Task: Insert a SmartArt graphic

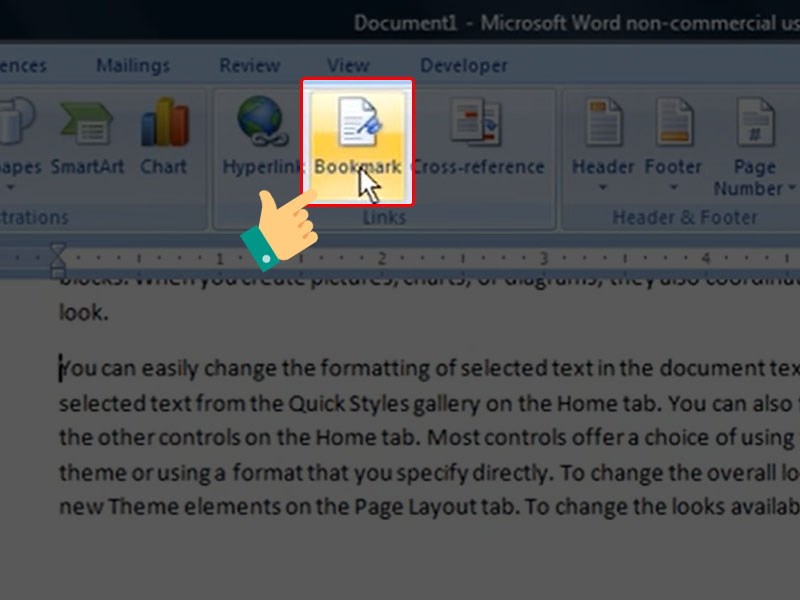Action: [87, 138]
